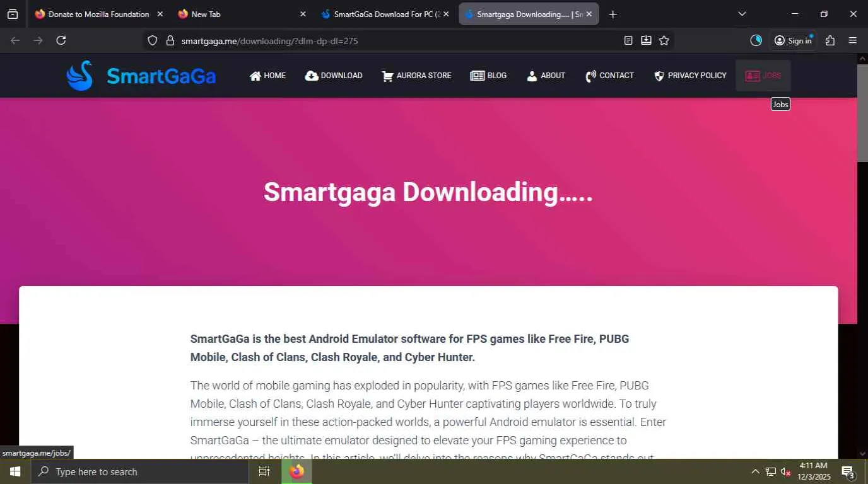
Task: Click the Sign in button
Action: [x=793, y=40]
